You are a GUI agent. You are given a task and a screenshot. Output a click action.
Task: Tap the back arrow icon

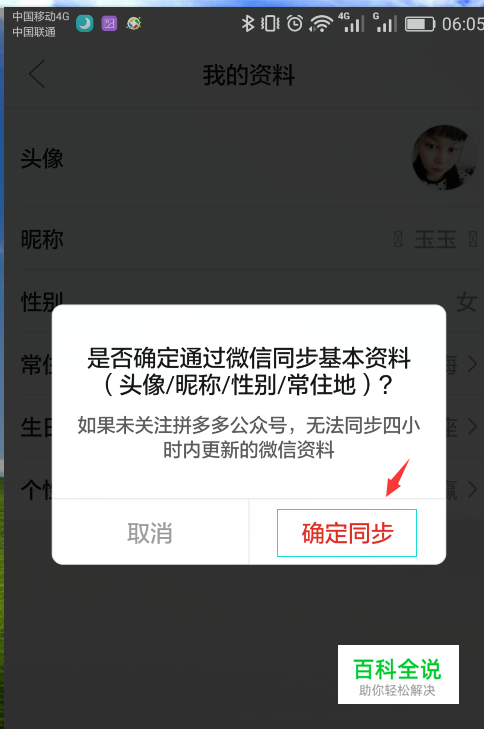pyautogui.click(x=37, y=74)
